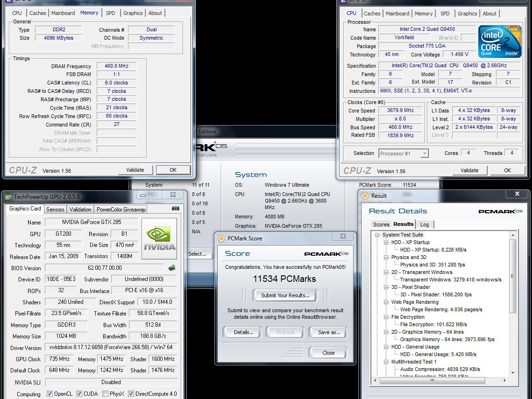Image resolution: width=532 pixels, height=399 pixels.
Task: Collapse the System Test Suite tree node
Action: (x=377, y=235)
